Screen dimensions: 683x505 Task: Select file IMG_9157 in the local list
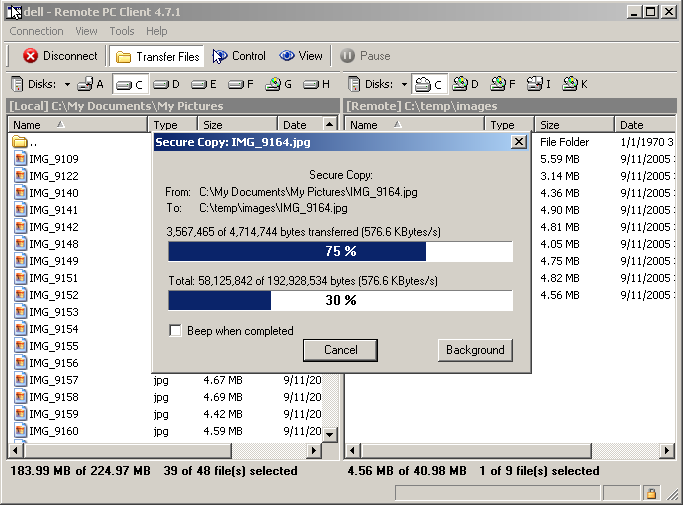(46, 380)
